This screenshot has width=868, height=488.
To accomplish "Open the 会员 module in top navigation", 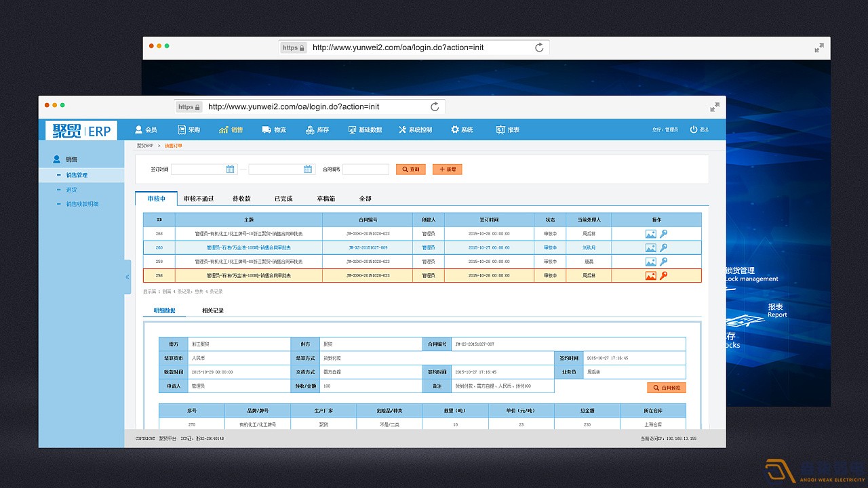I will (x=146, y=129).
